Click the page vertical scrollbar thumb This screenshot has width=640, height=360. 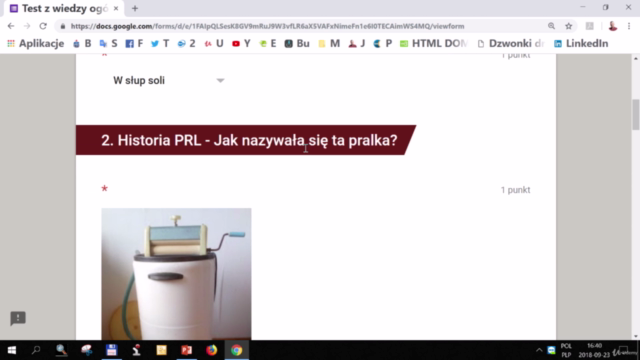[x=636, y=115]
